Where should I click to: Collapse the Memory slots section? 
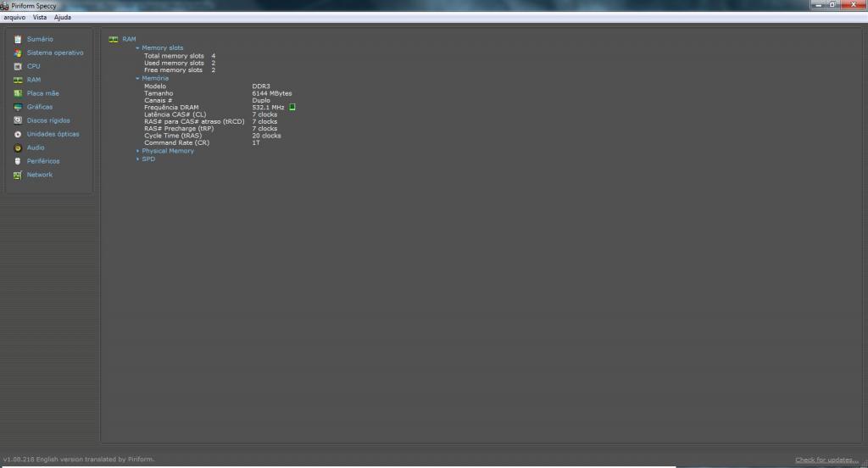[137, 48]
